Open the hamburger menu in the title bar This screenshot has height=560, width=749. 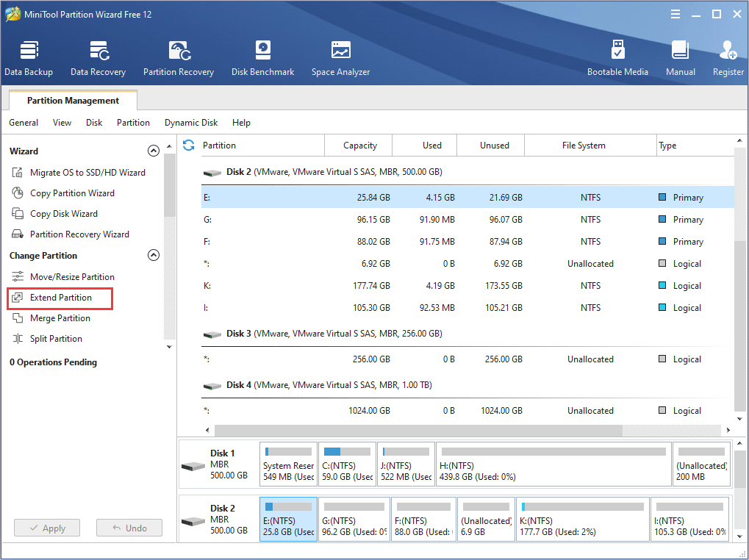point(675,14)
